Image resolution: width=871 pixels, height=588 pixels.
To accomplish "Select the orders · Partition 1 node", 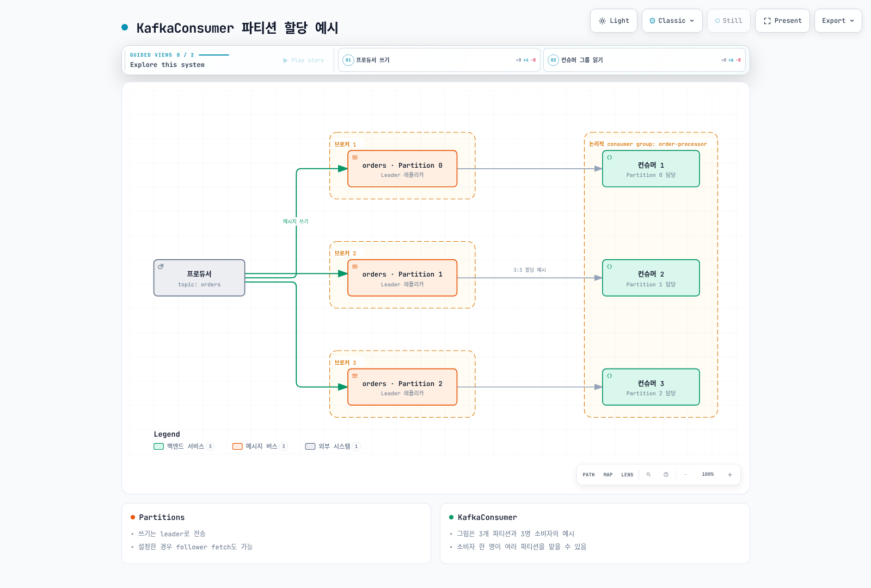I will [402, 278].
